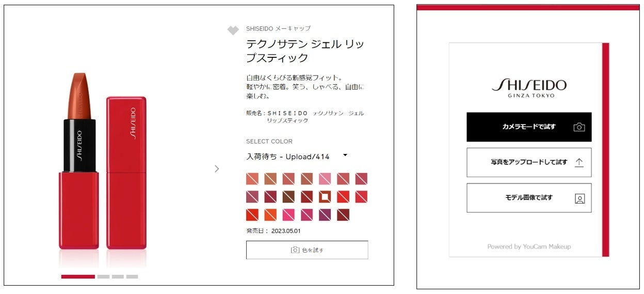
Task: Go to next product image with right chevron
Action: click(217, 168)
